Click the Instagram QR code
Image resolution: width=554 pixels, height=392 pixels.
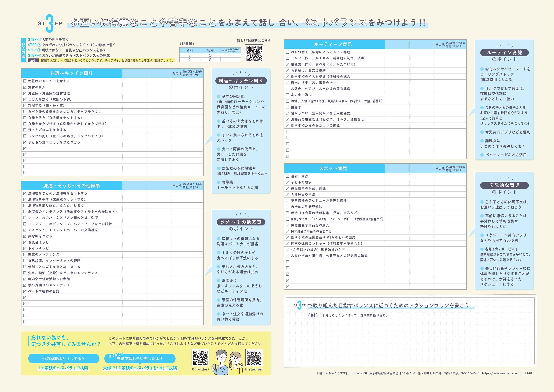[x=254, y=358]
